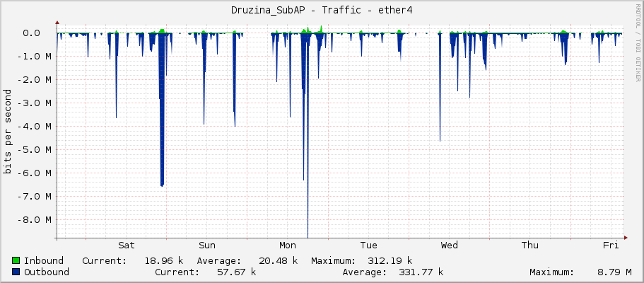Click the 'Sat' day label on x-axis
This screenshot has width=644, height=283.
click(127, 246)
